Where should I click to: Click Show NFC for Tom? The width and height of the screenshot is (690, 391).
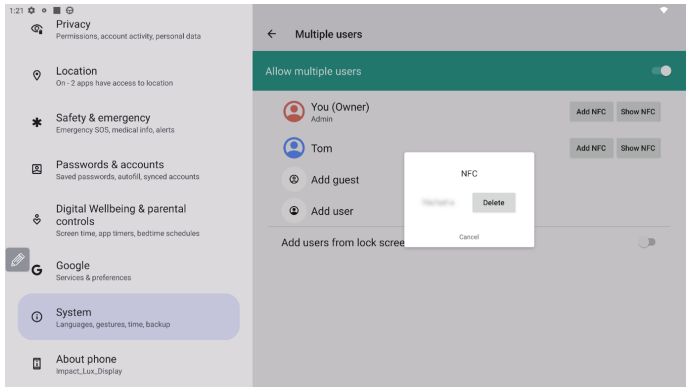click(x=638, y=148)
